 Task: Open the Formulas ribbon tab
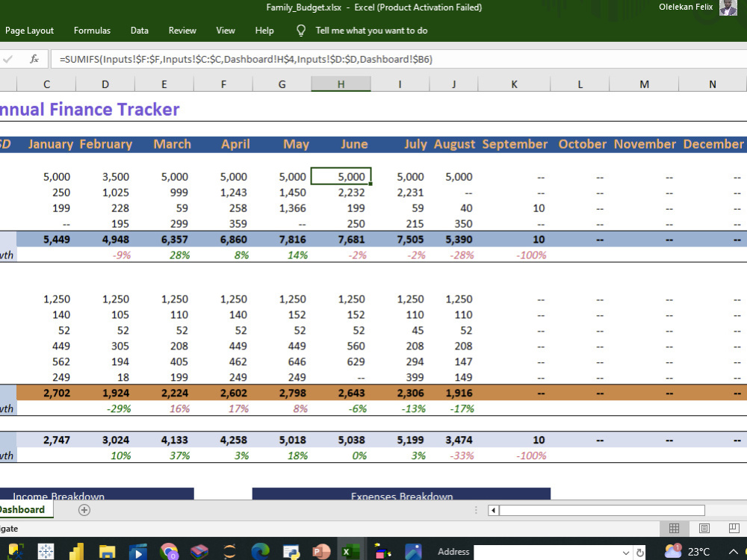92,31
